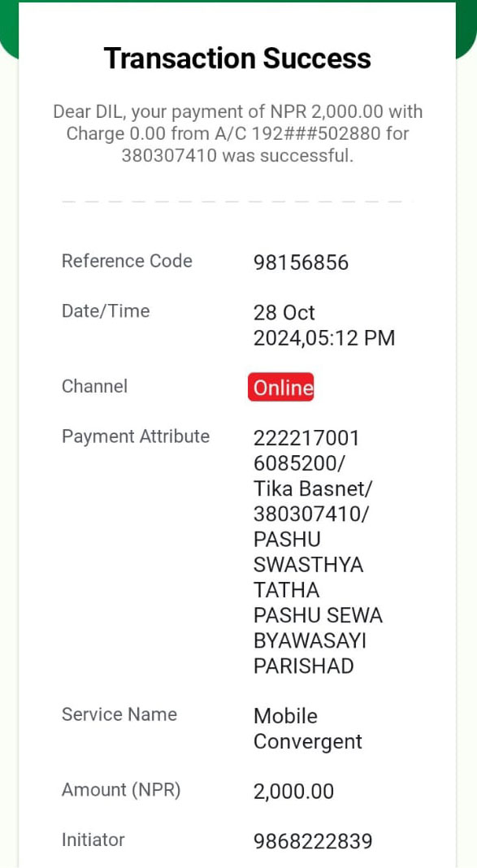Select the Tika Basnet name text
This screenshot has height=868, width=477.
point(313,489)
